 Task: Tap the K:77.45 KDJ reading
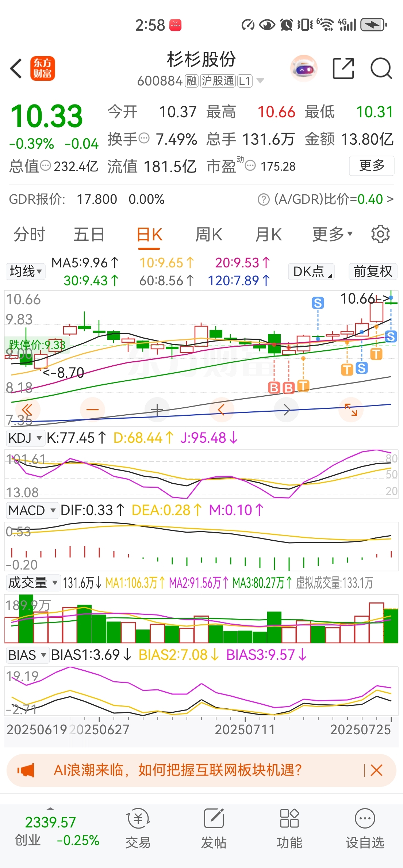[x=76, y=438]
